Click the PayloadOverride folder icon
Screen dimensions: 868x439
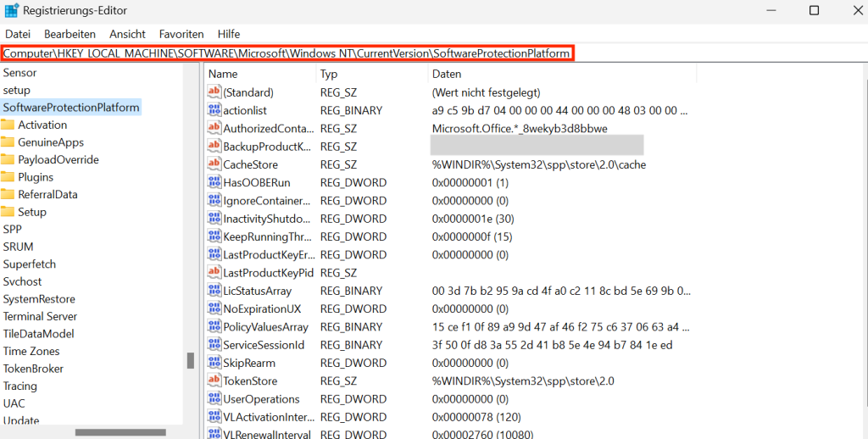click(8, 159)
